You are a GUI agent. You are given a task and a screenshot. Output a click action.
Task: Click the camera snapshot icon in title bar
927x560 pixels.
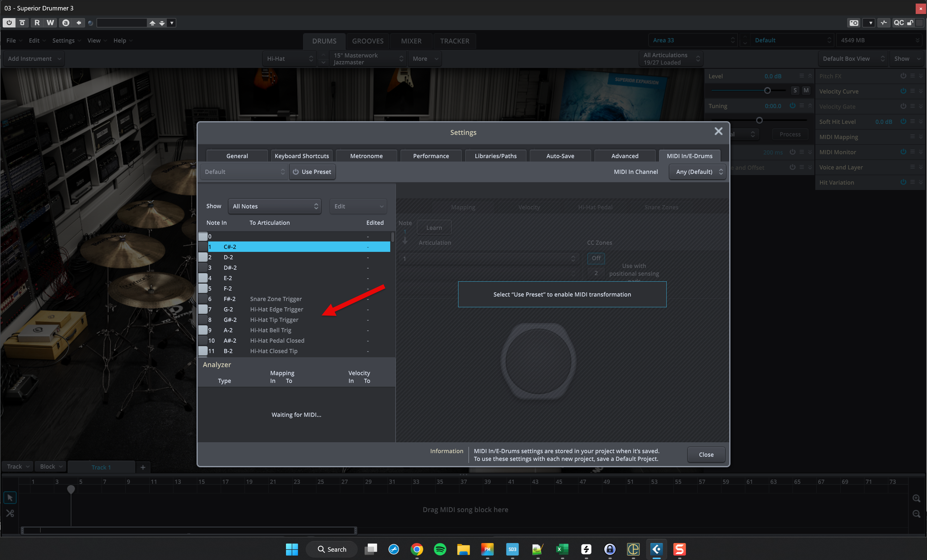click(x=854, y=23)
